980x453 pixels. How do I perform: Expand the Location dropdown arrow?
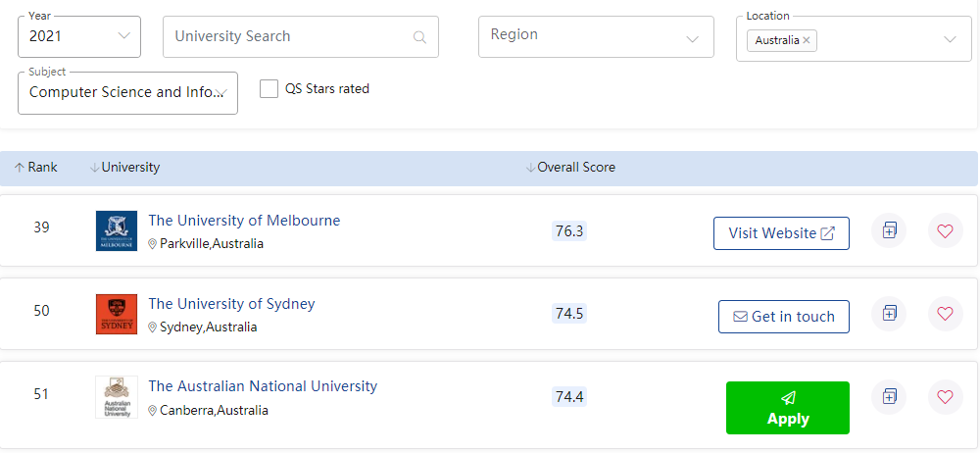(x=950, y=39)
